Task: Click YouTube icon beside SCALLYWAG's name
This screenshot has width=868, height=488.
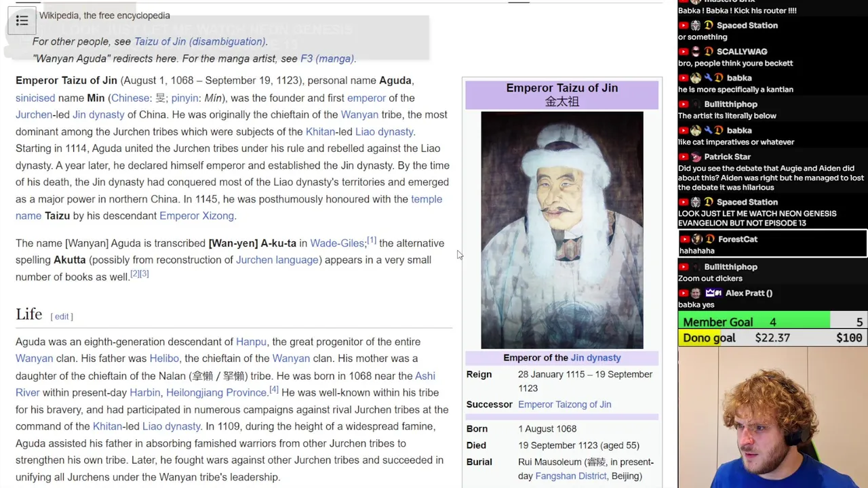Action: tap(684, 52)
